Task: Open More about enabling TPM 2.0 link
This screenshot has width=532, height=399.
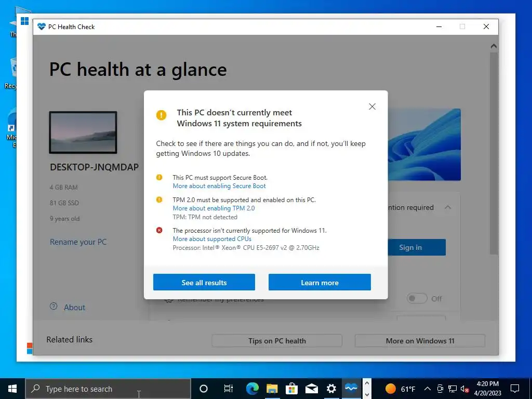Action: [x=214, y=208]
